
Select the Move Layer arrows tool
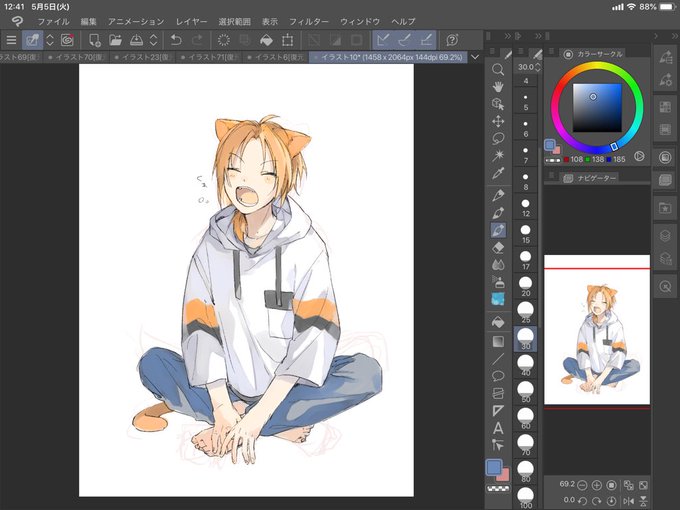(498, 121)
